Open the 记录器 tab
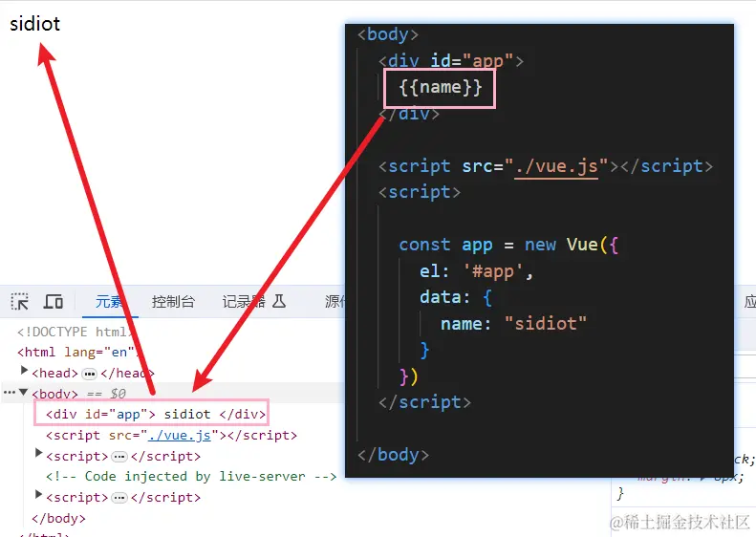The image size is (756, 537). coord(253,302)
